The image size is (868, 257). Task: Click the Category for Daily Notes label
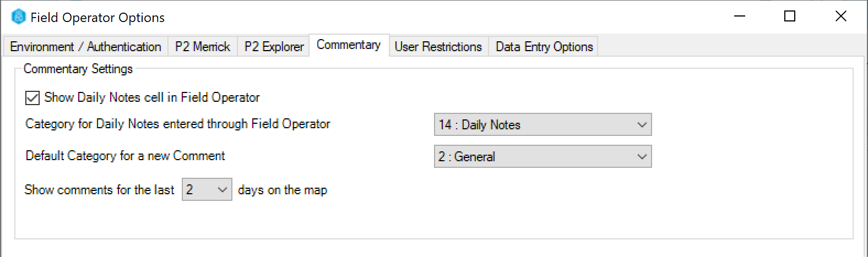click(x=178, y=124)
